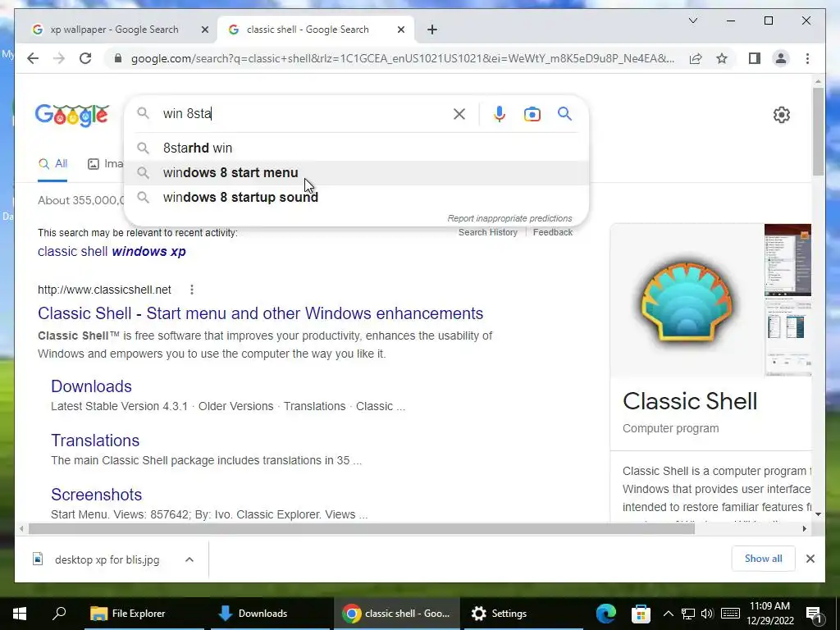
Task: Open classic shell windows xp suggestion
Action: click(x=112, y=251)
